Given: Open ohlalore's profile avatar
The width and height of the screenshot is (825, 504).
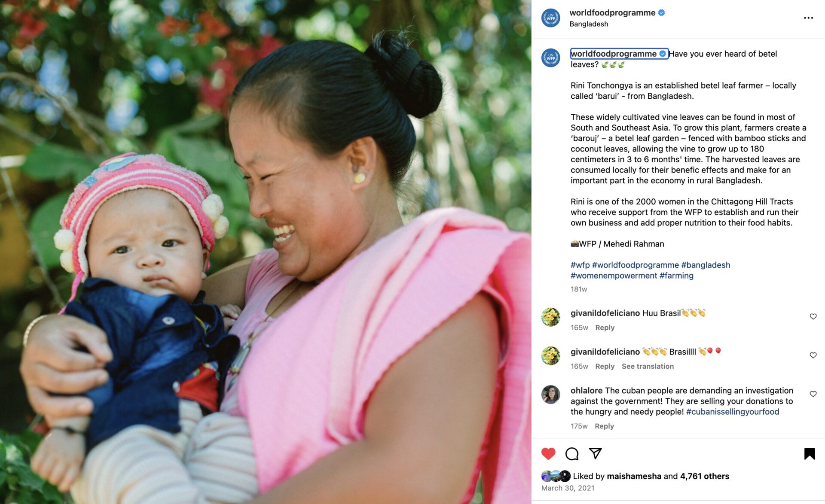Looking at the screenshot, I should pos(550,394).
